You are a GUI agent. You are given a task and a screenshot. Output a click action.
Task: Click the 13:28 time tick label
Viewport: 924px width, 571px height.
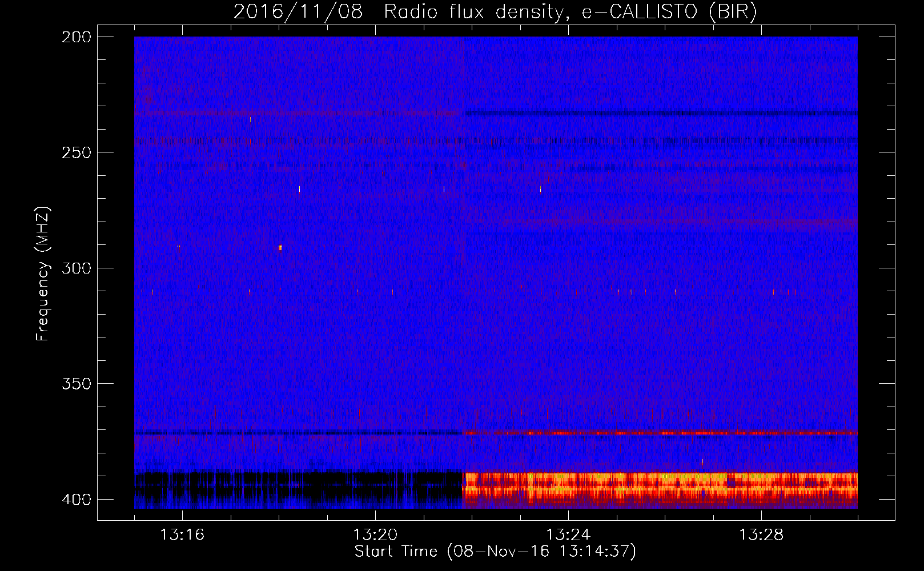[x=761, y=535]
